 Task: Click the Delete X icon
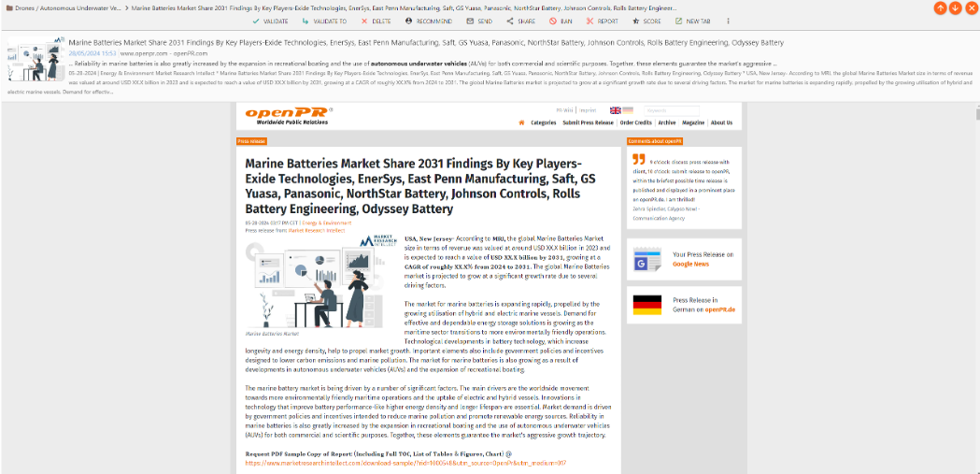pos(364,22)
